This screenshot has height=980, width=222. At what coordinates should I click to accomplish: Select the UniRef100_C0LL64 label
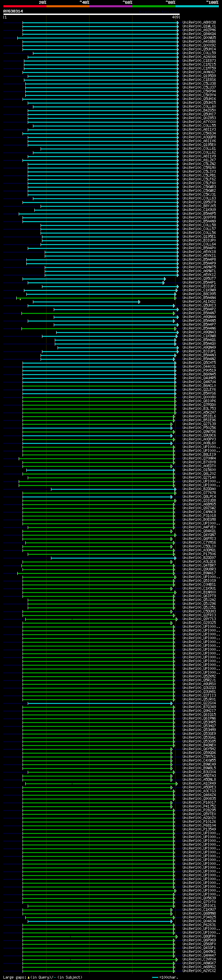coord(199,244)
